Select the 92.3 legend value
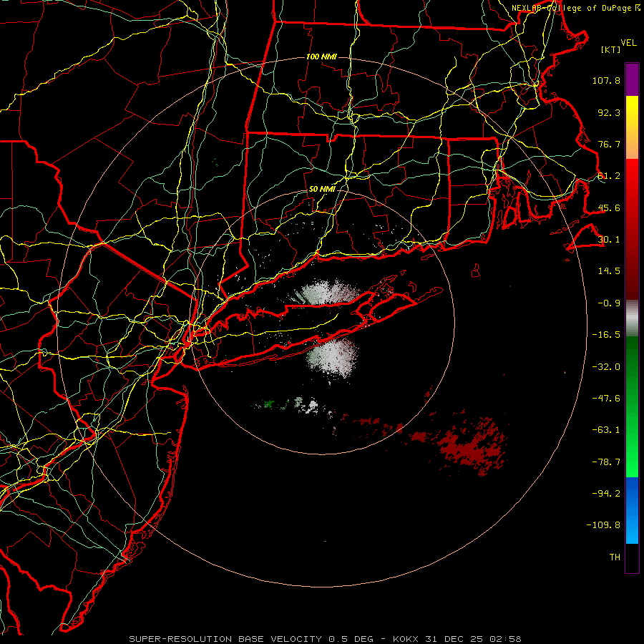The height and width of the screenshot is (644, 644). (609, 112)
